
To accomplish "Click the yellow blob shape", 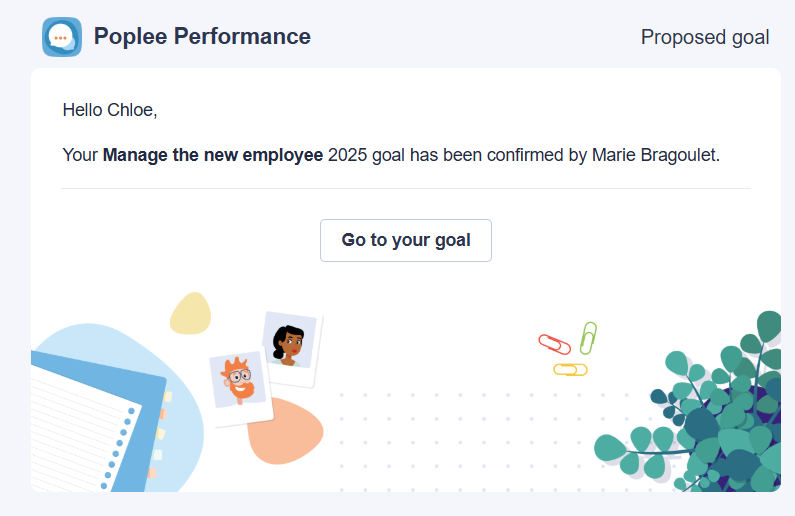I will click(191, 313).
